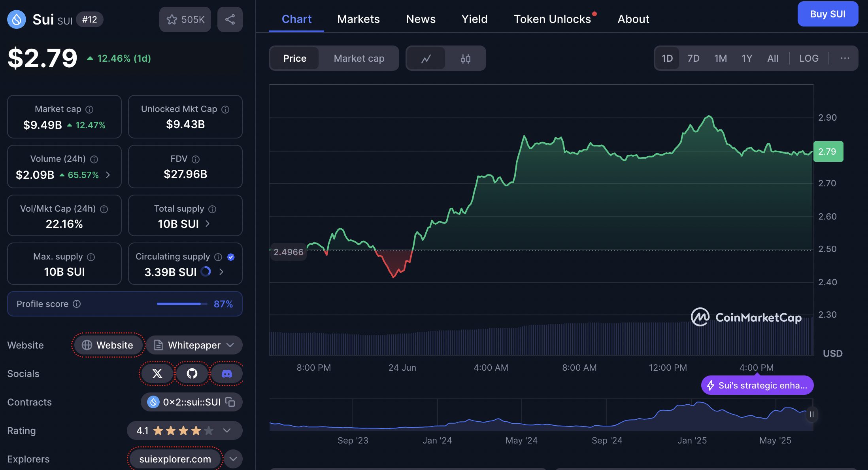
Task: Click the 2.4966 opening price marker
Action: pos(288,252)
